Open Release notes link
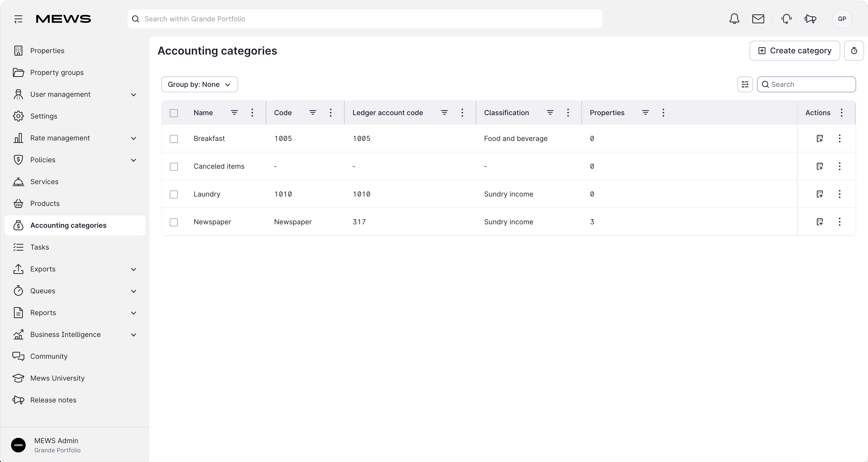This screenshot has width=868, height=462. coord(75,400)
